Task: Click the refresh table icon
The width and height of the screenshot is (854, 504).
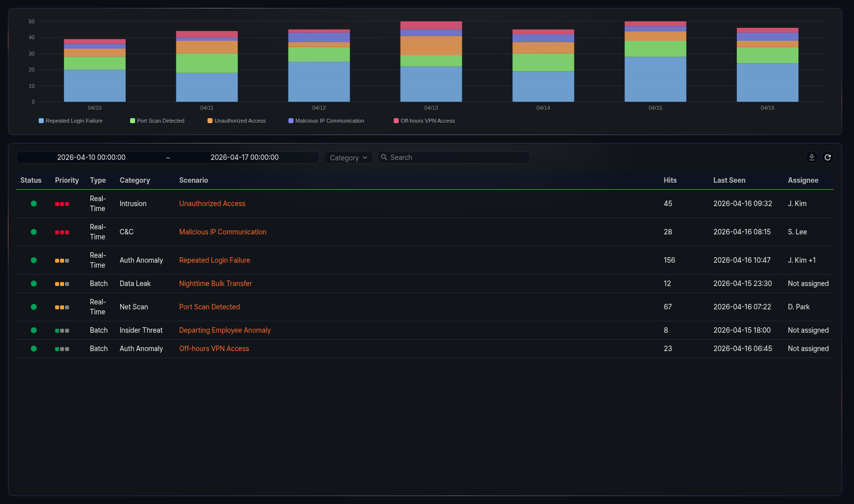Action: [827, 157]
